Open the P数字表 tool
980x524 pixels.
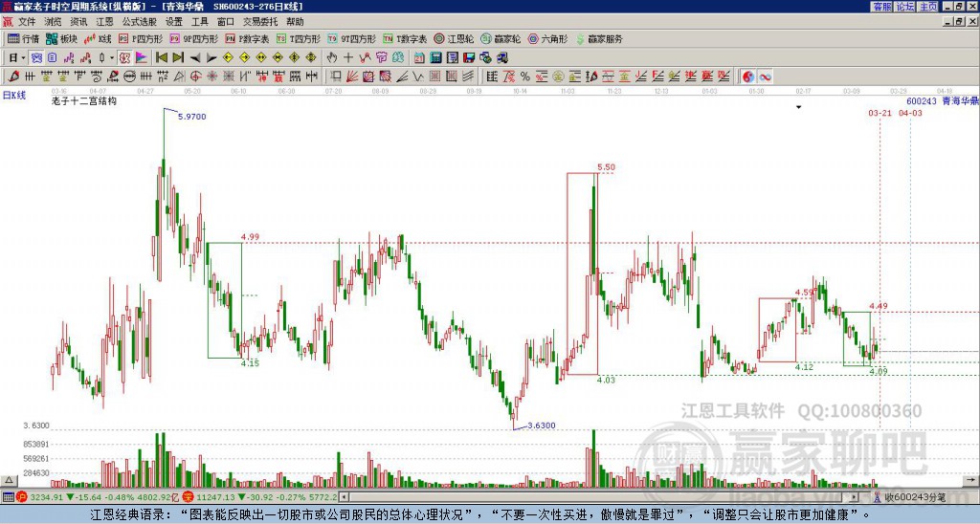point(248,38)
